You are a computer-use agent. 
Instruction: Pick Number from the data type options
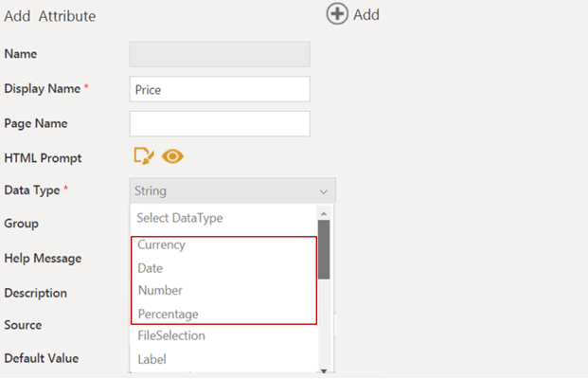point(160,290)
